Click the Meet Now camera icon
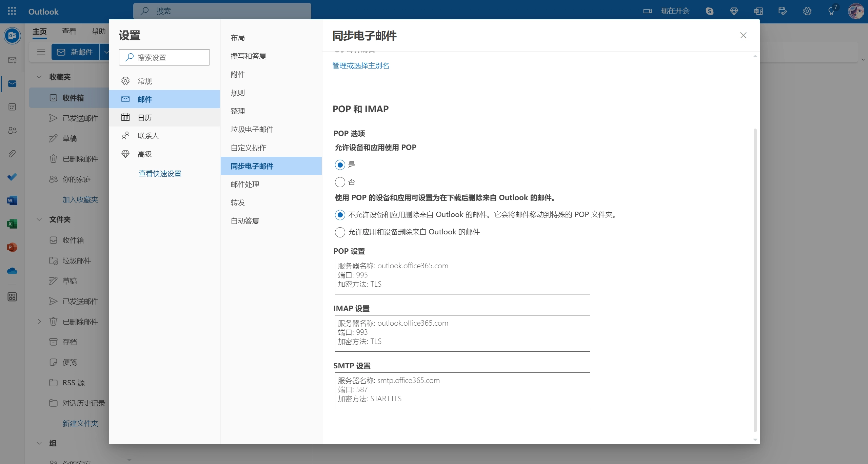The height and width of the screenshot is (464, 868). [x=647, y=11]
